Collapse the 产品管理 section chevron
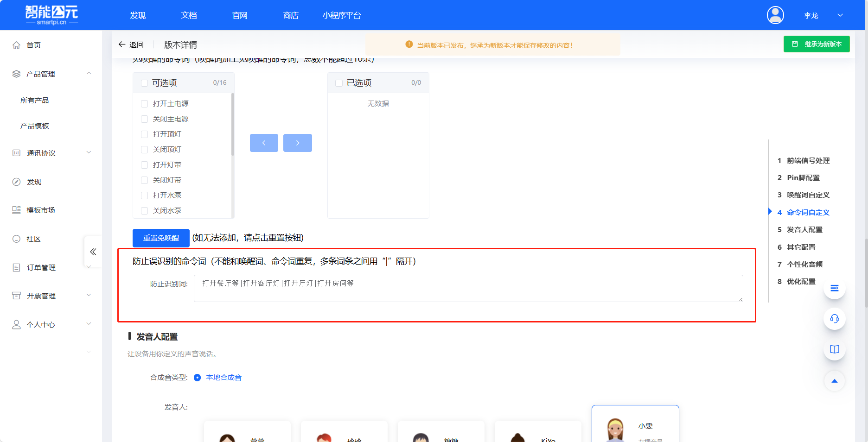Screen dimensions: 868x442 (x=89, y=73)
